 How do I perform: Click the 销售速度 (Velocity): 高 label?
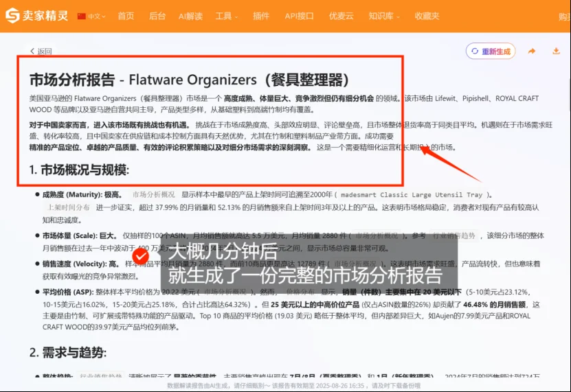[80, 264]
